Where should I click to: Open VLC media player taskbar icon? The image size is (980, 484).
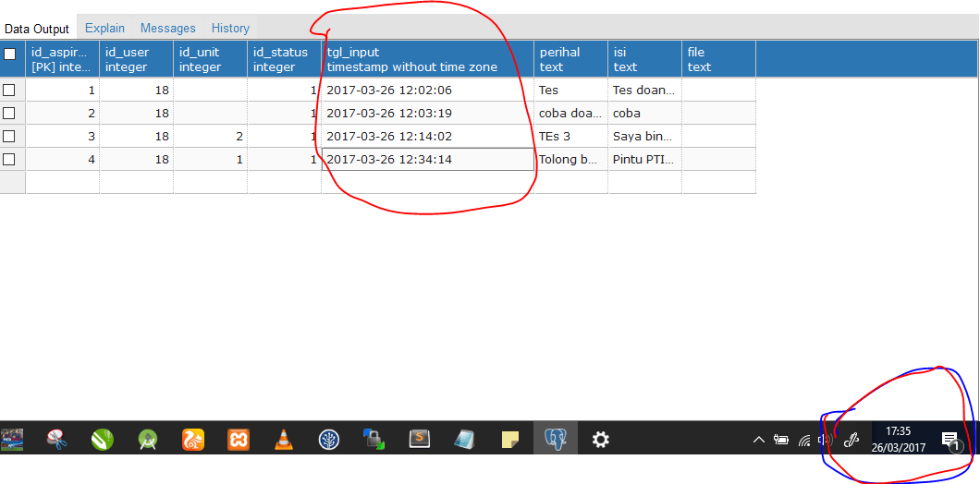[284, 440]
